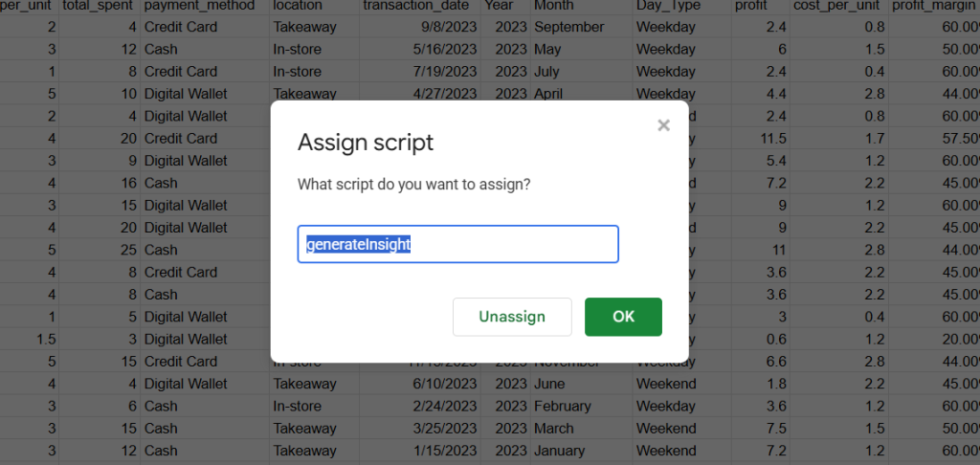Click the Assign script dialog title
The height and width of the screenshot is (465, 980).
coord(366,143)
